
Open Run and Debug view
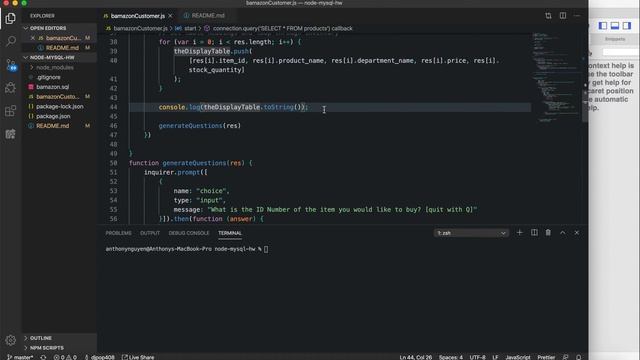pos(11,88)
